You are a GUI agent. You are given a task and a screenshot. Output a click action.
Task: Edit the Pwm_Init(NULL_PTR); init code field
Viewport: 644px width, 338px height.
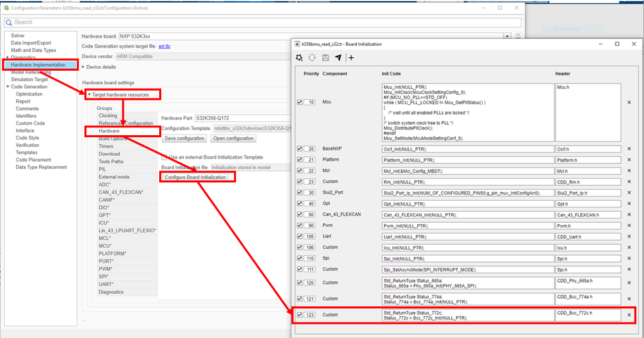[x=468, y=226]
